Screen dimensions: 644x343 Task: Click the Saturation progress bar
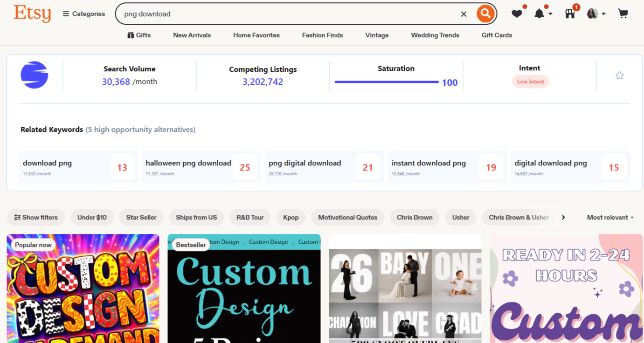[x=387, y=82]
